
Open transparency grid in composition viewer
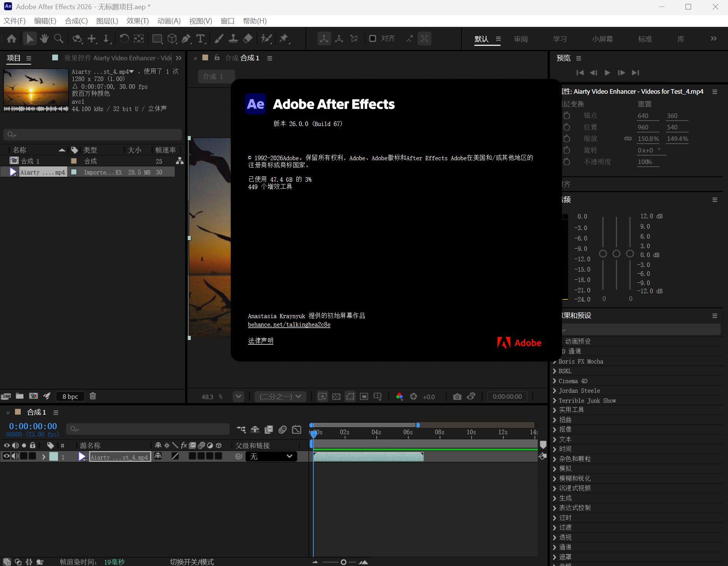(x=336, y=396)
